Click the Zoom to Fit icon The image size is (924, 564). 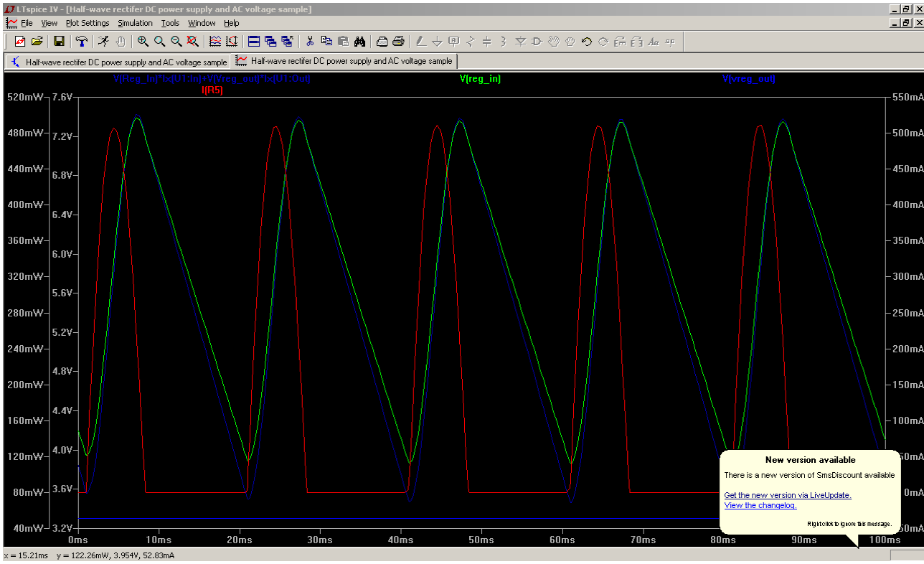click(x=192, y=42)
